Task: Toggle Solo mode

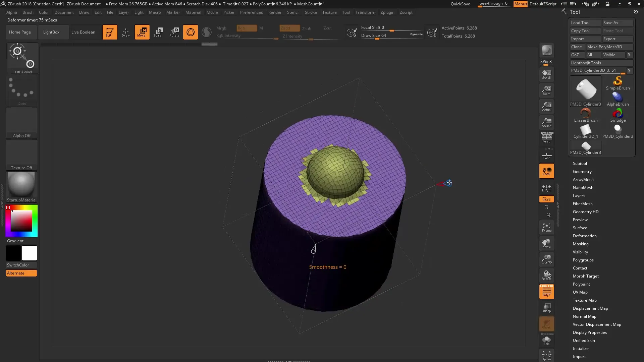Action: (546, 340)
